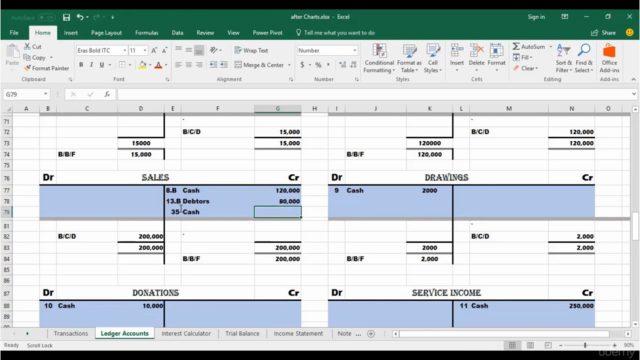
Task: Open Find & Select menu
Action: 584,58
